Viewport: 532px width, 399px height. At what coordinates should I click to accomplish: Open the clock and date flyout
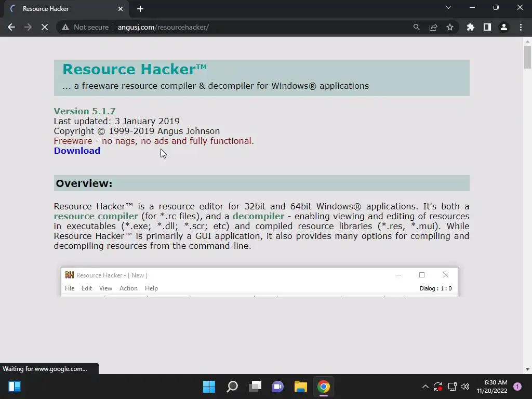492,387
